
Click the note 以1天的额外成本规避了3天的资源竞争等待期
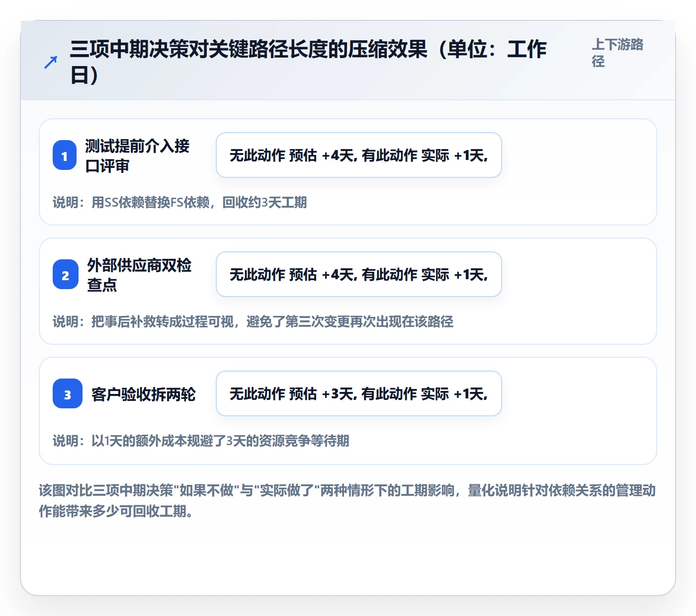pyautogui.click(x=201, y=441)
